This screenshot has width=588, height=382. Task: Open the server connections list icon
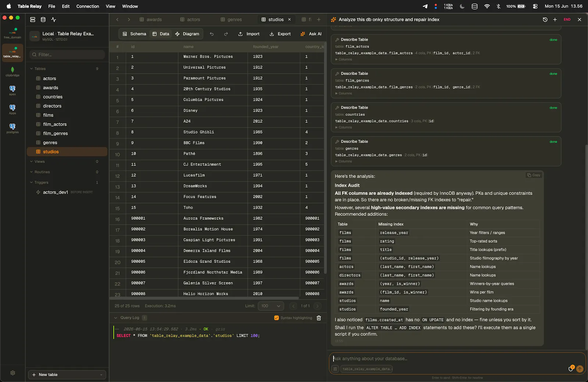(33, 19)
